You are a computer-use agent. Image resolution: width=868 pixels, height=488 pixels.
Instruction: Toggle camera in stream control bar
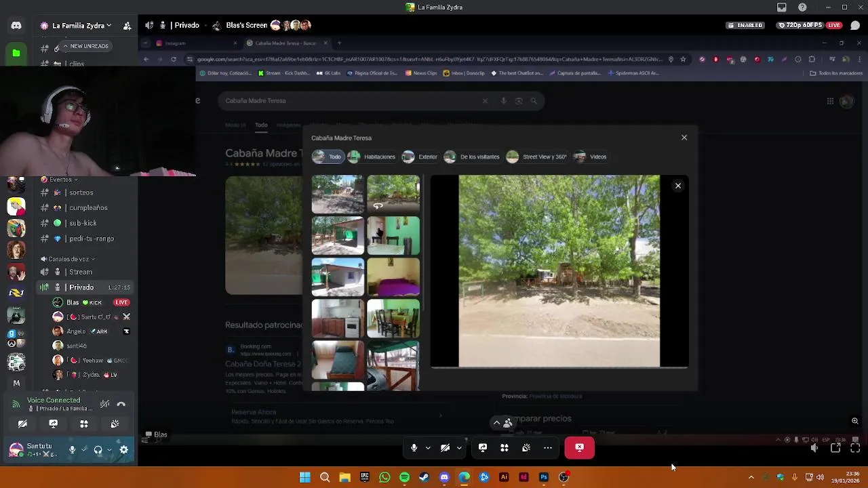click(445, 448)
